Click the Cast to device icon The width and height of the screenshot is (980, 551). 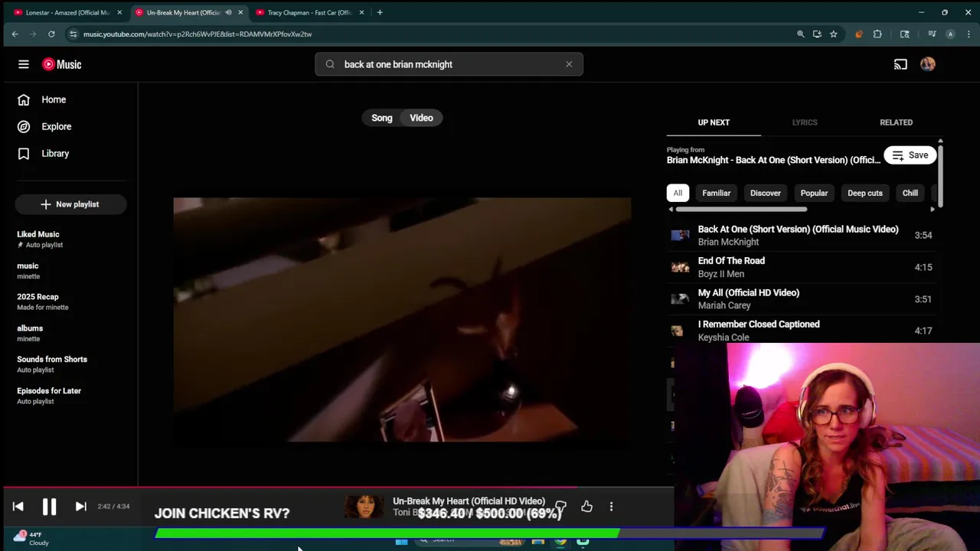pos(900,64)
